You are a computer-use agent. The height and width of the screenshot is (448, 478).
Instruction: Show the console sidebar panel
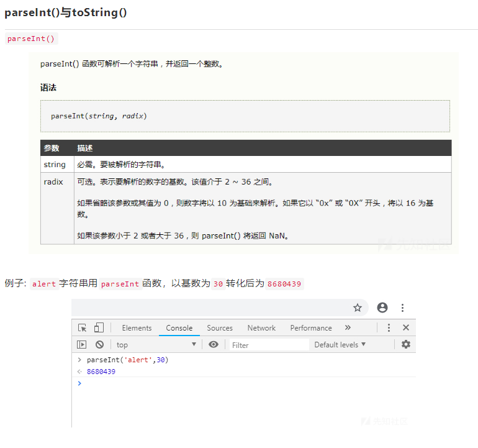tap(82, 344)
